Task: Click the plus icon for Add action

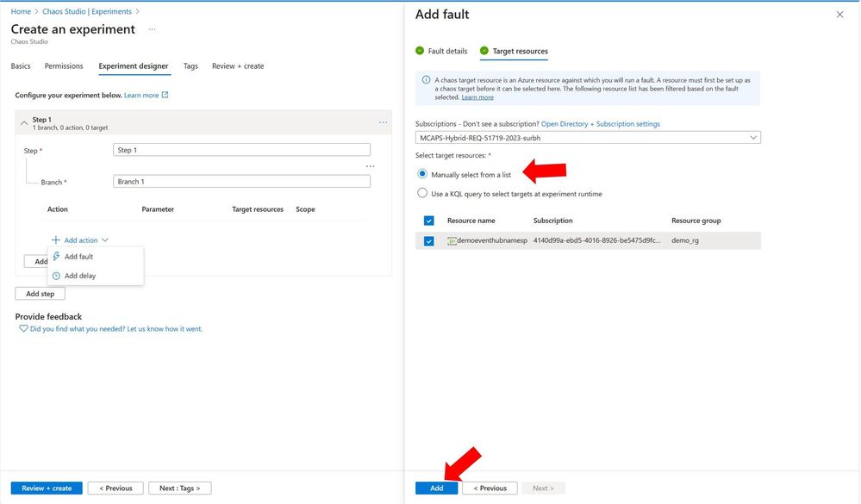Action: tap(55, 240)
